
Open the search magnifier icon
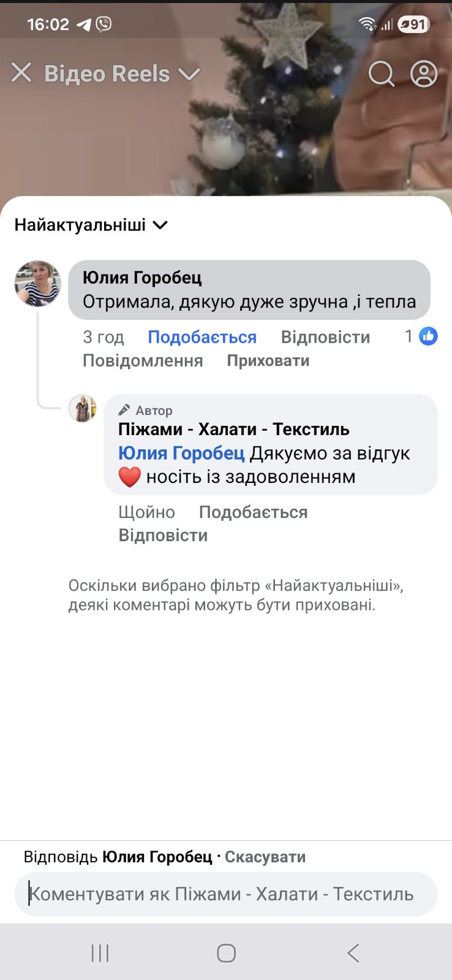coord(381,74)
